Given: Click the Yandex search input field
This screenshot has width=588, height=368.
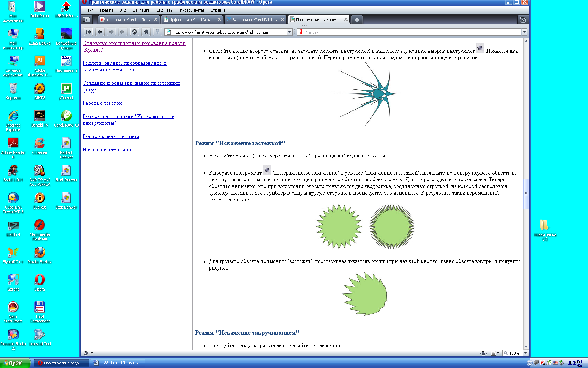Looking at the screenshot, I should click(413, 32).
